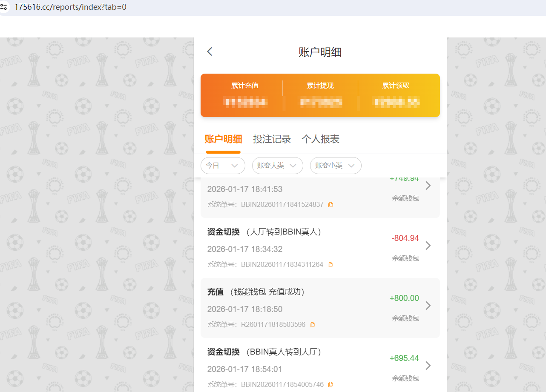Tap the back arrow beside 账户明细 title
The width and height of the screenshot is (546, 392).
click(209, 51)
